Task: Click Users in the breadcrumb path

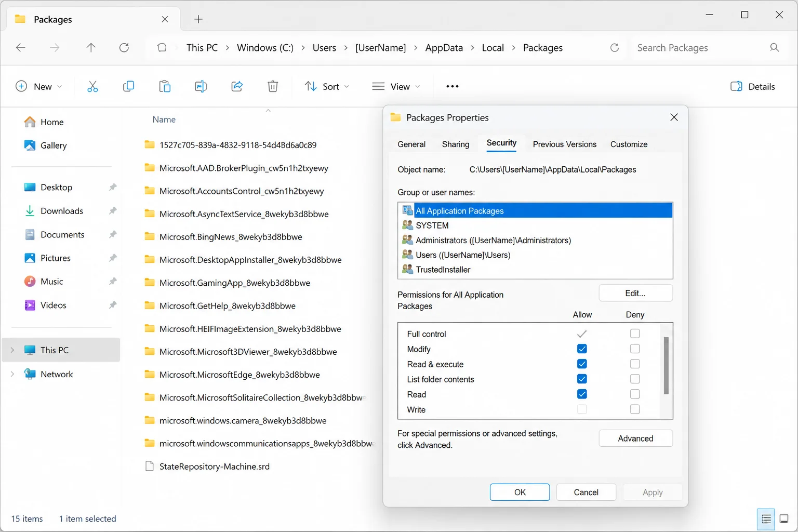Action: (x=324, y=48)
